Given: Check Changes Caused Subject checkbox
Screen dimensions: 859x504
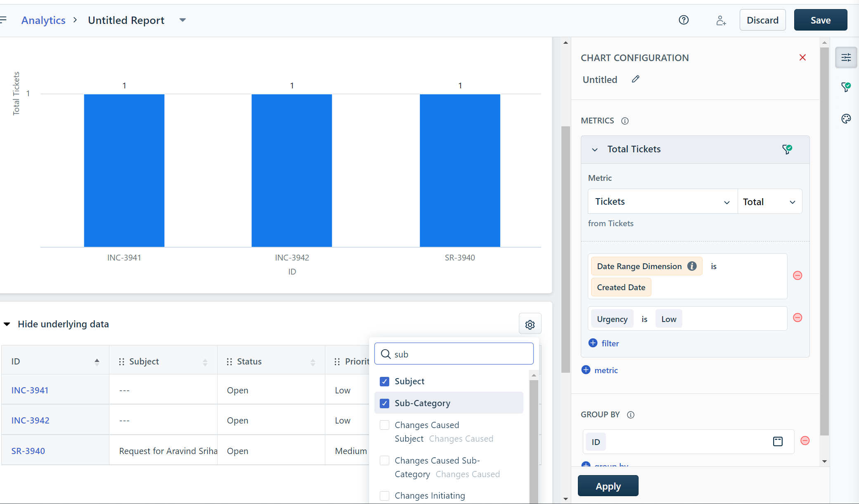Looking at the screenshot, I should (384, 425).
